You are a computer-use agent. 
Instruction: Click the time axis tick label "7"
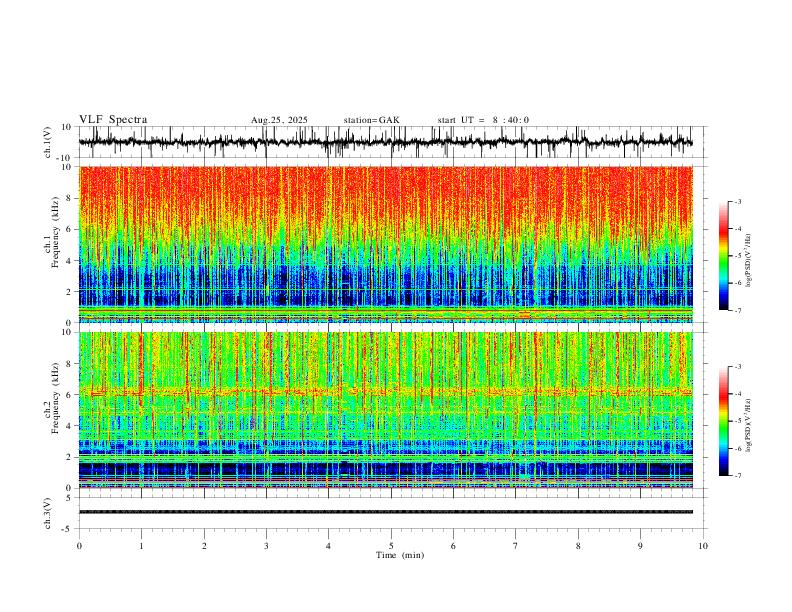coord(516,546)
